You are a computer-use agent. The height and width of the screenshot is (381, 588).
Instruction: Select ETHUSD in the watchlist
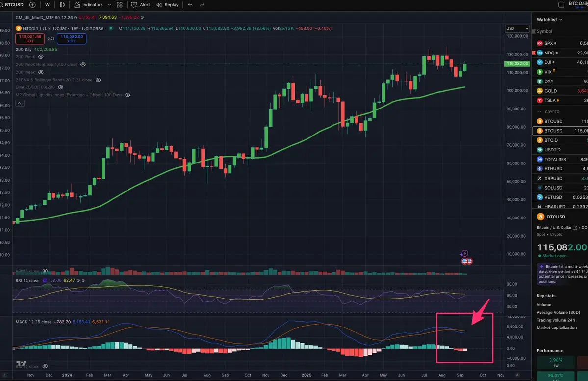(560, 169)
